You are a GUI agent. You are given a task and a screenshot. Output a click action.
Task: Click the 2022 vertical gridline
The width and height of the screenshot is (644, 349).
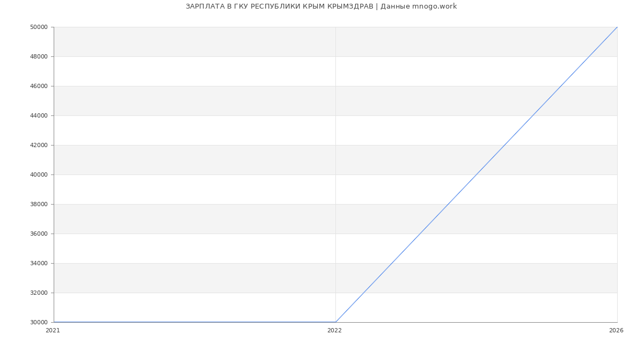point(335,161)
